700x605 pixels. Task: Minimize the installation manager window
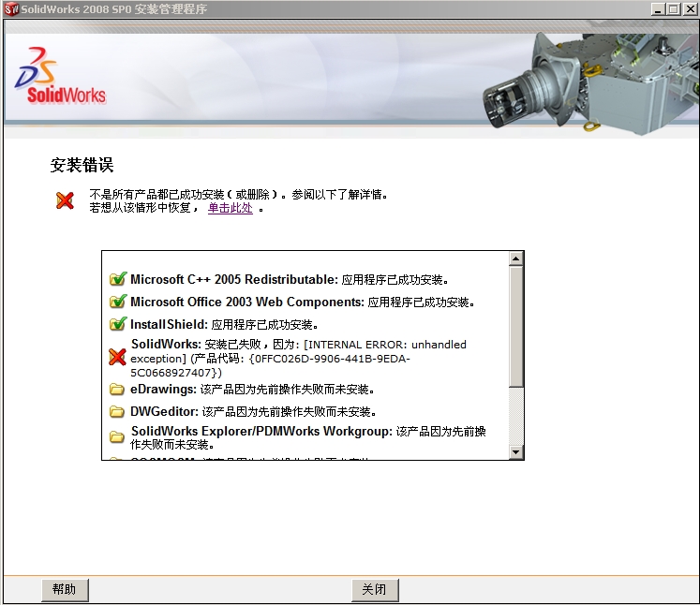[658, 9]
